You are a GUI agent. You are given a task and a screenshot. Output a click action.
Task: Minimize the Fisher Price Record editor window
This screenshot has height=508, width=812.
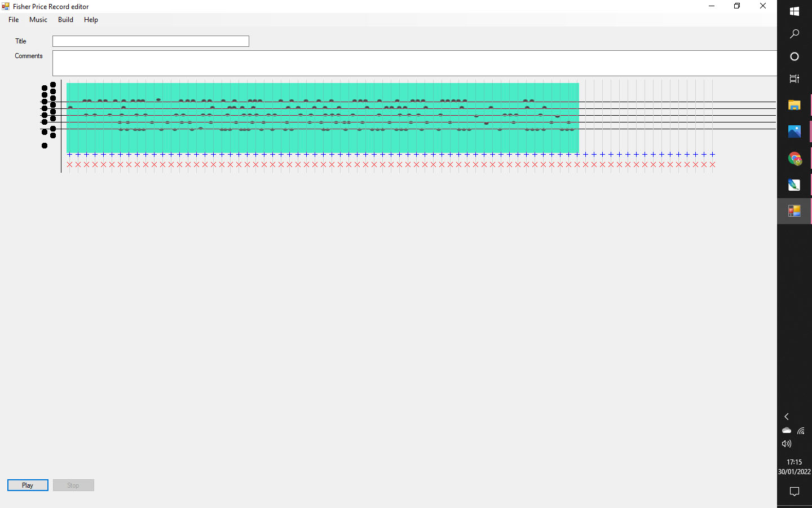[x=712, y=6]
